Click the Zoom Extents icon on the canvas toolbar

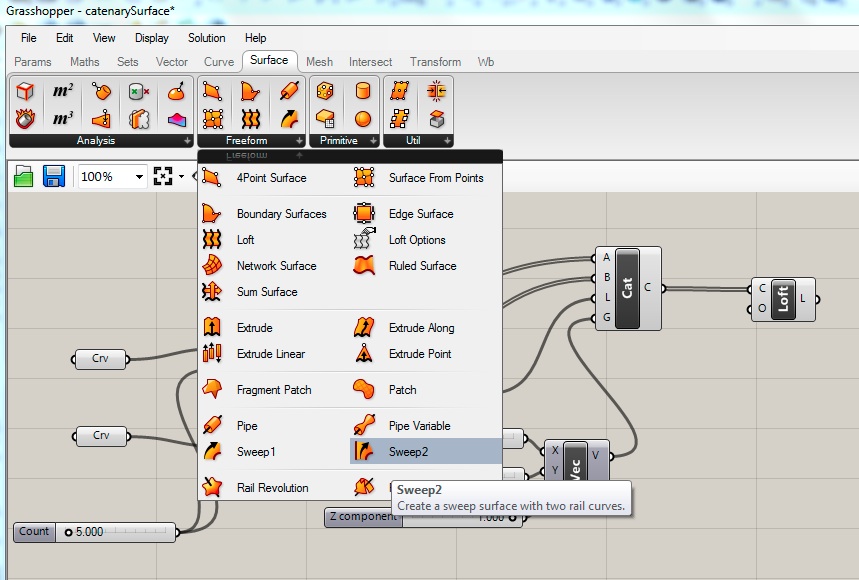[x=163, y=176]
